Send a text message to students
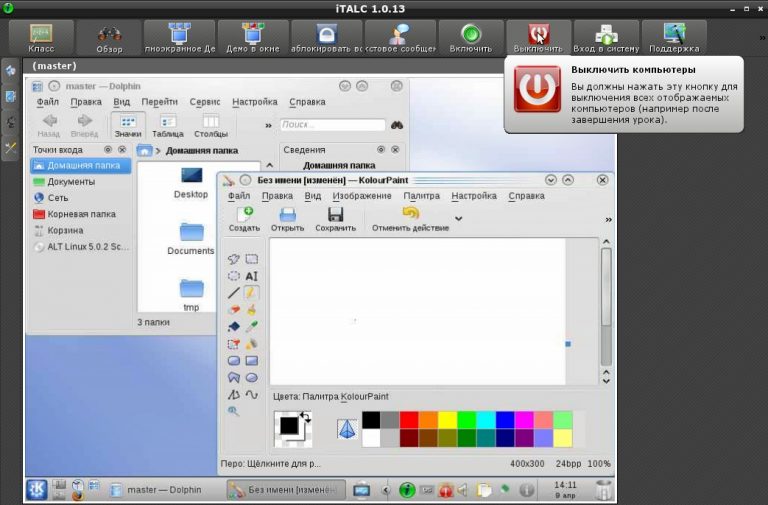Screen dimensions: 768x505 (401, 38)
